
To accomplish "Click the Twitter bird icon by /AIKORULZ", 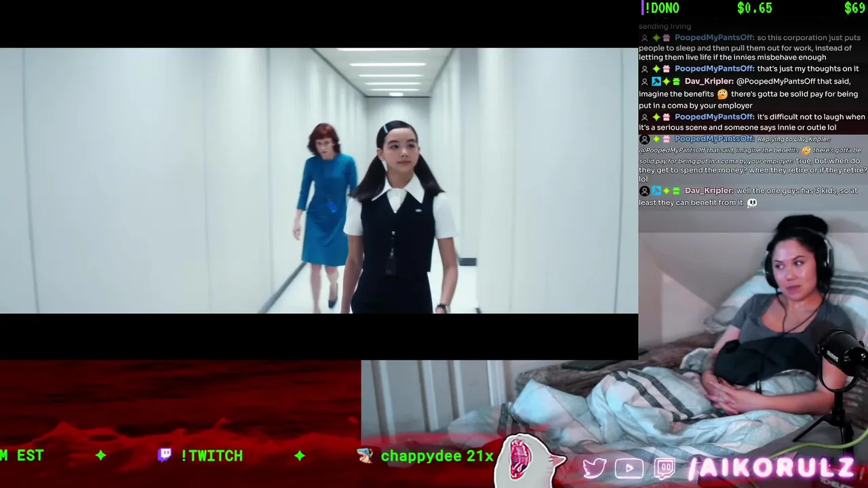I will (x=594, y=468).
